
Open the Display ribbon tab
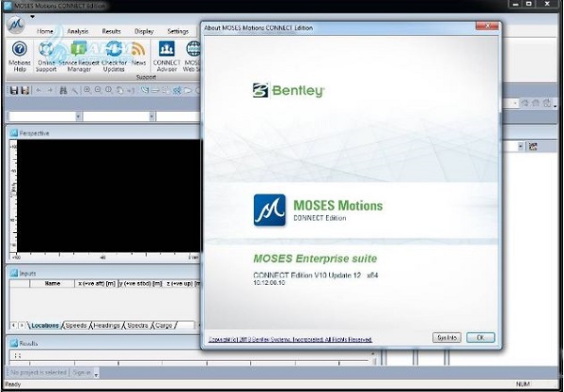tap(144, 31)
